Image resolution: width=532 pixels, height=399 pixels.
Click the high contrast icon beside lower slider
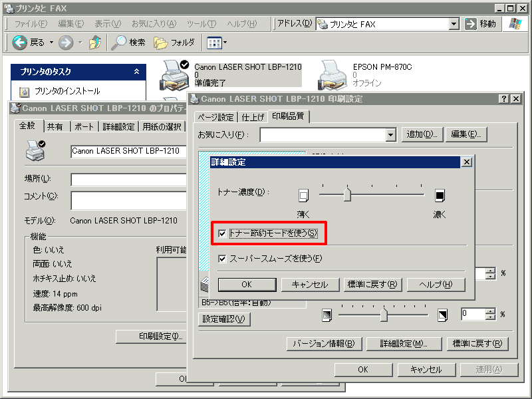442,315
